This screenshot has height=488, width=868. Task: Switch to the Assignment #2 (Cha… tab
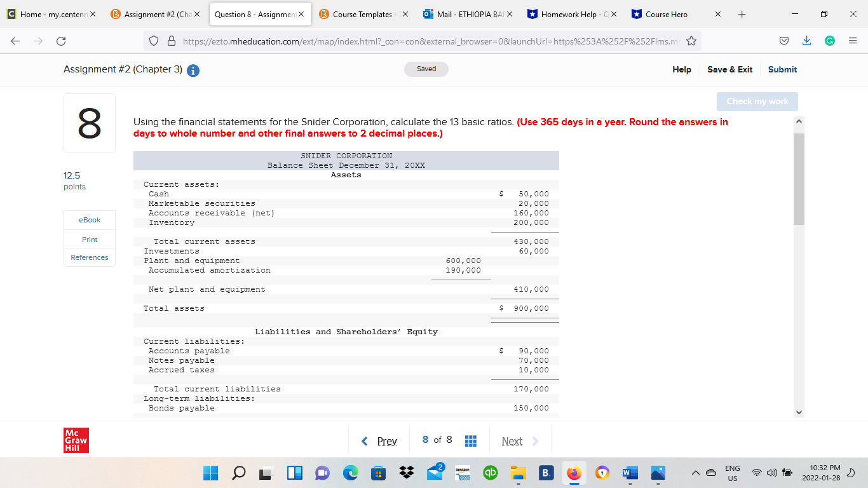point(156,14)
